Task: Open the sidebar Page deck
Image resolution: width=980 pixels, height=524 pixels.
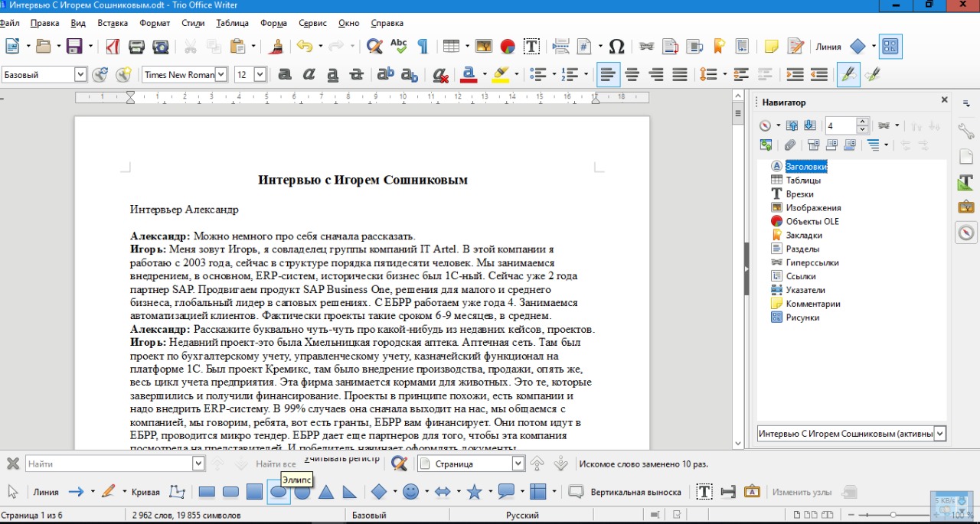Action: pyautogui.click(x=966, y=156)
